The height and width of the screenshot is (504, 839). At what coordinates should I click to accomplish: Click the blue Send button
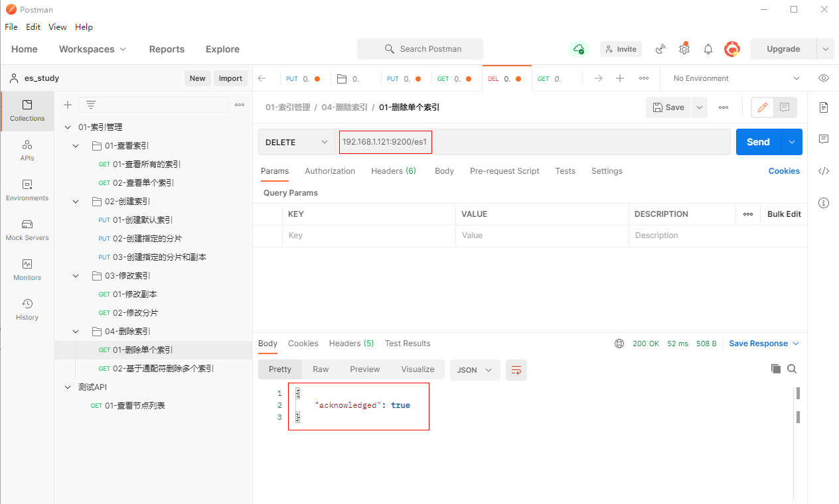click(758, 142)
